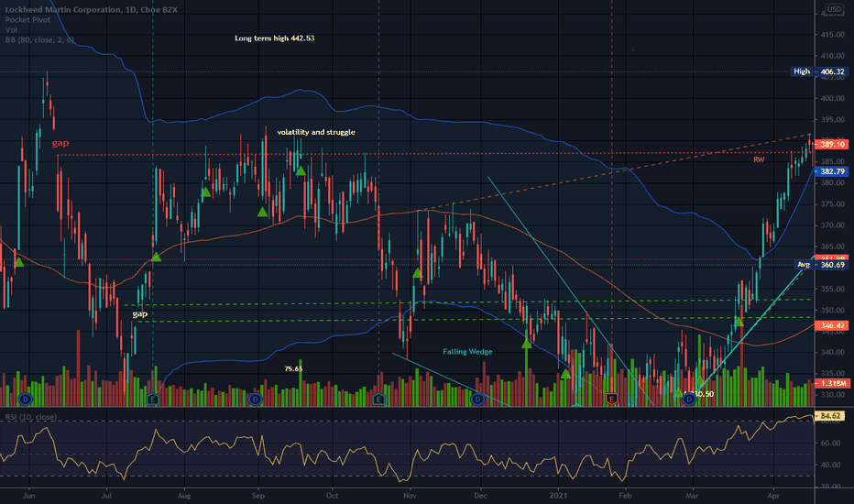
Task: Open the dividend marker near Mar label
Action: 689,400
